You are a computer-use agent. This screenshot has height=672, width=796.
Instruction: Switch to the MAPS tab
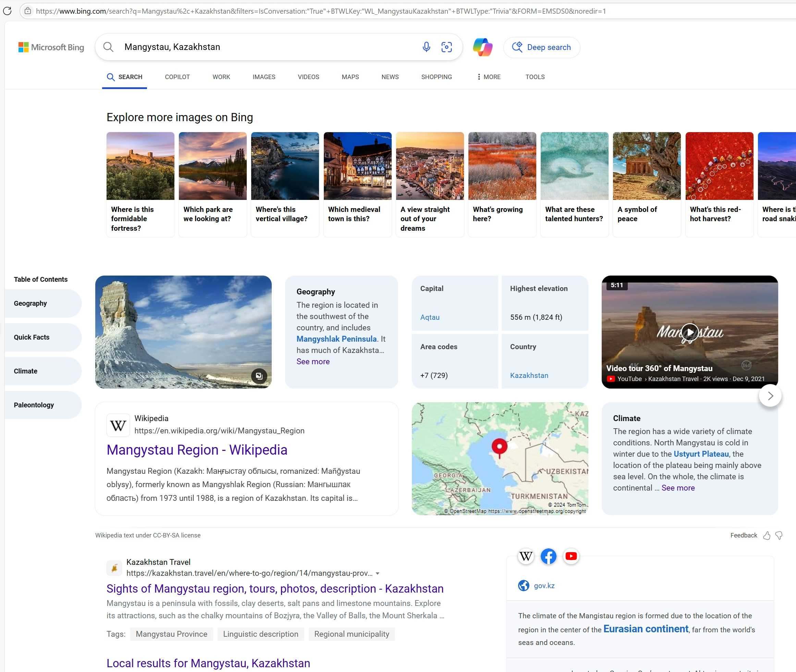tap(350, 77)
